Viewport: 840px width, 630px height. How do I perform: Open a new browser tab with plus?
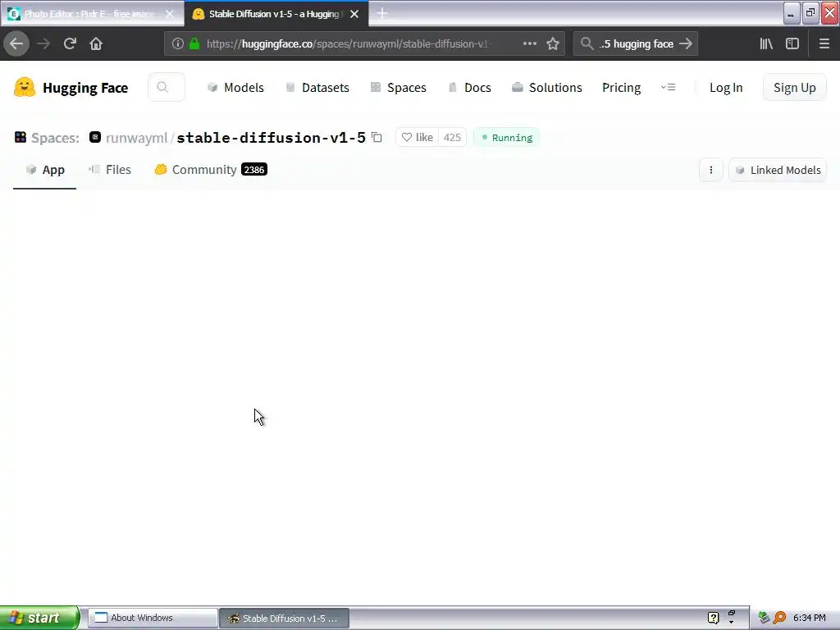[x=382, y=13]
